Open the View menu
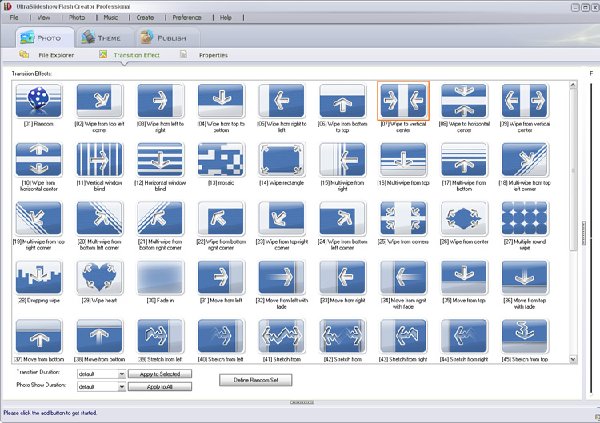Viewport: 600px width, 423px height. pyautogui.click(x=44, y=18)
